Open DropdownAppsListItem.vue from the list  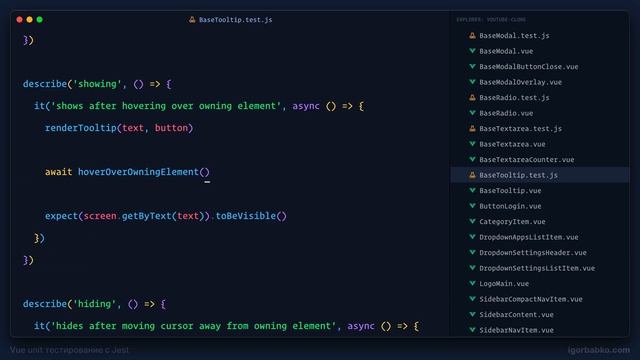(529, 238)
